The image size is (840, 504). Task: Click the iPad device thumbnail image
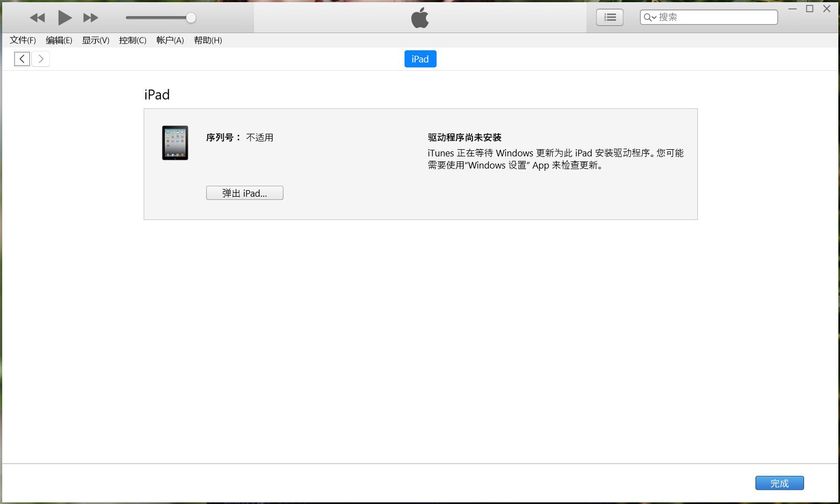[x=175, y=143]
